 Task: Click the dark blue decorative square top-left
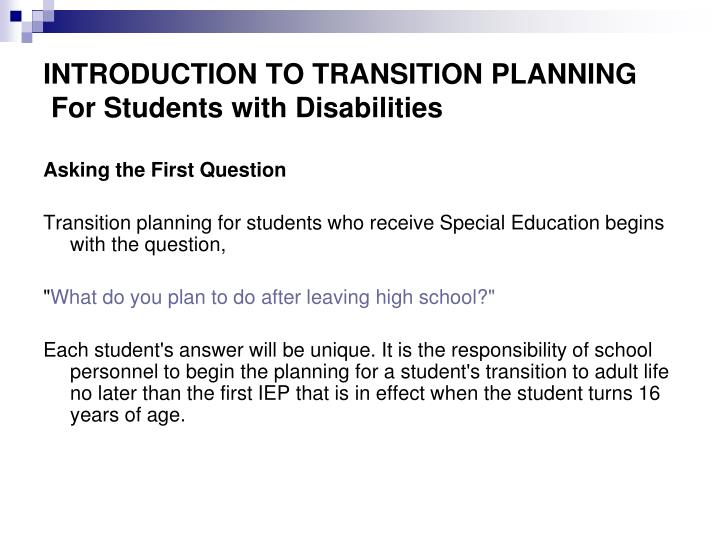[16, 16]
